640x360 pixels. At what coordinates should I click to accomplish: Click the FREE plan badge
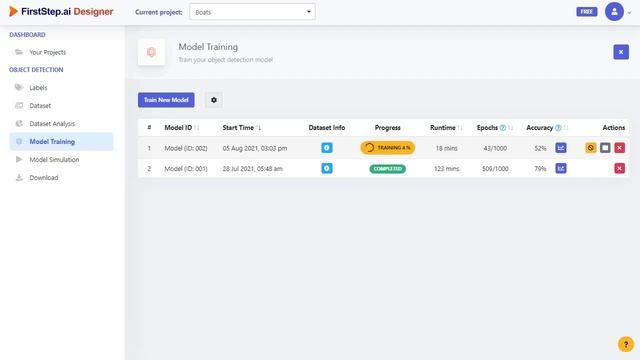[587, 12]
